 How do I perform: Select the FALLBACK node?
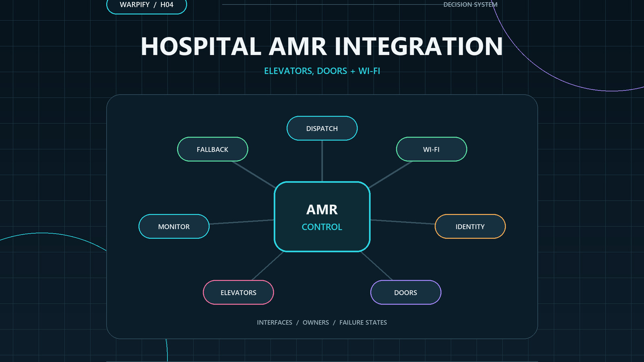213,149
